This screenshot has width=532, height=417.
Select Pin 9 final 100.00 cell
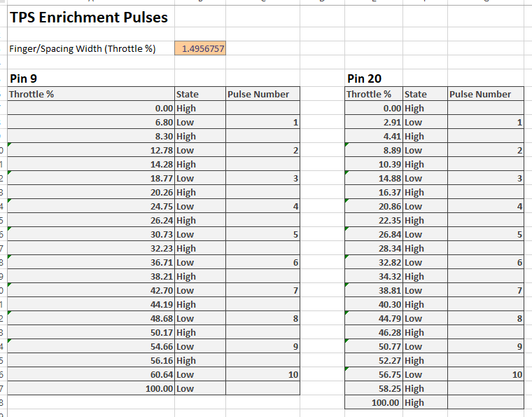point(91,388)
